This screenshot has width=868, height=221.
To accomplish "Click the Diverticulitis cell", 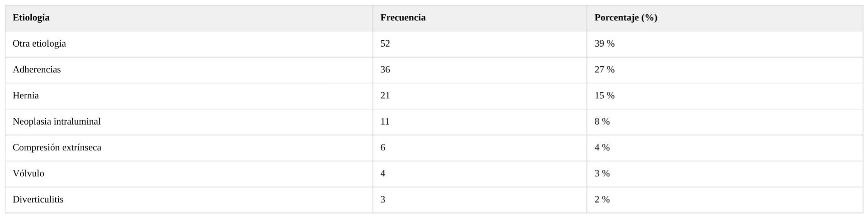I will coord(38,200).
